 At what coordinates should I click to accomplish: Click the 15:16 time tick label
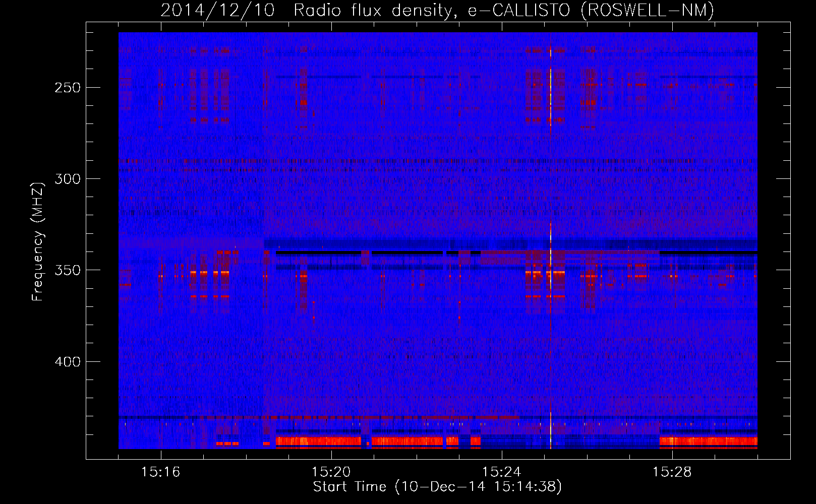coord(161,472)
